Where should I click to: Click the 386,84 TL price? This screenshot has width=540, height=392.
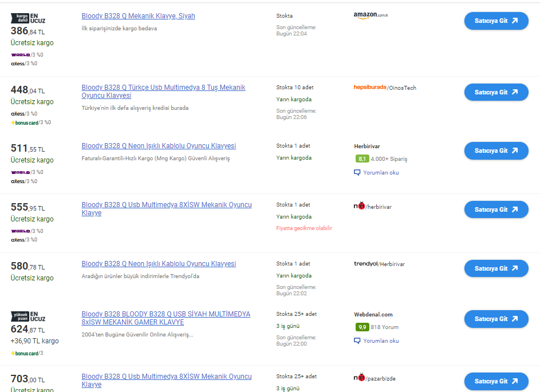click(27, 31)
